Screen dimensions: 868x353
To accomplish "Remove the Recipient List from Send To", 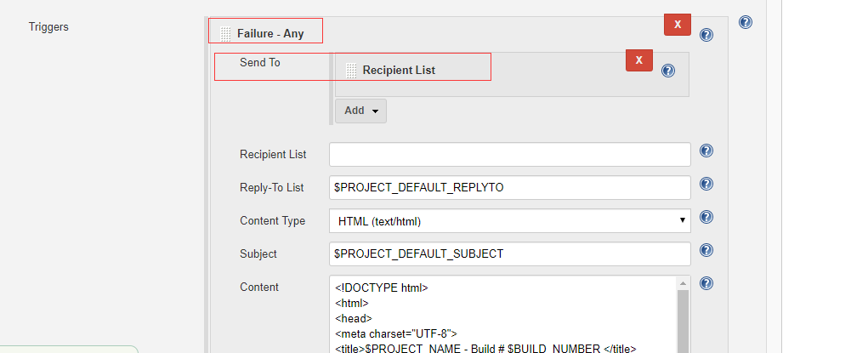I will [x=638, y=60].
